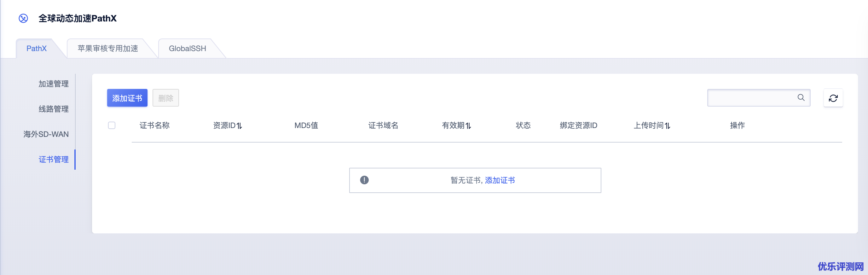The image size is (868, 275).
Task: Click the 删除 button
Action: click(x=165, y=98)
